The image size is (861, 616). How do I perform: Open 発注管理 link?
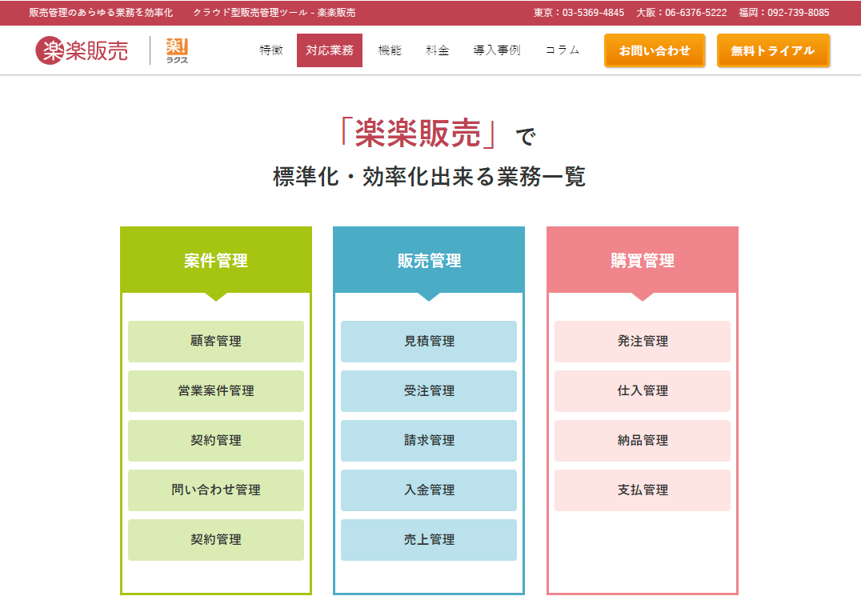643,342
